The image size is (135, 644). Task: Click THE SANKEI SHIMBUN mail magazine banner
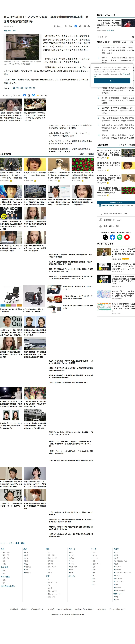[x=116, y=204]
